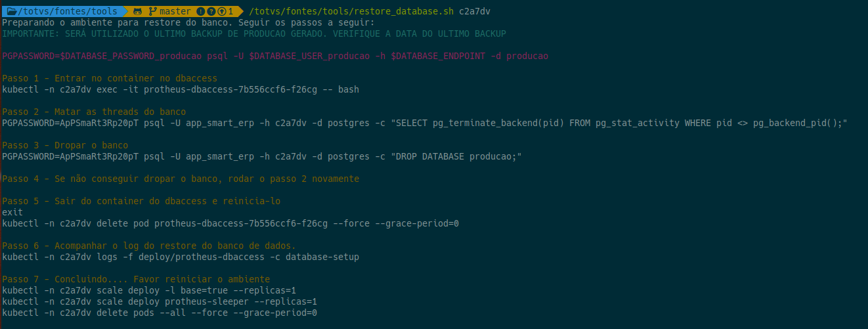Click the /totvs/fontes/tools directory prompt segment

click(70, 12)
